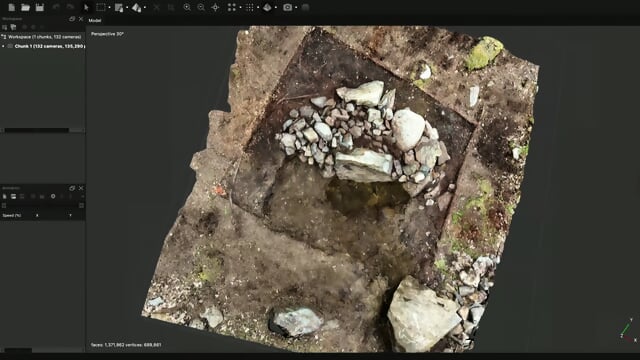Zoom in on the model view
This screenshot has width=640, height=360.
[187, 7]
